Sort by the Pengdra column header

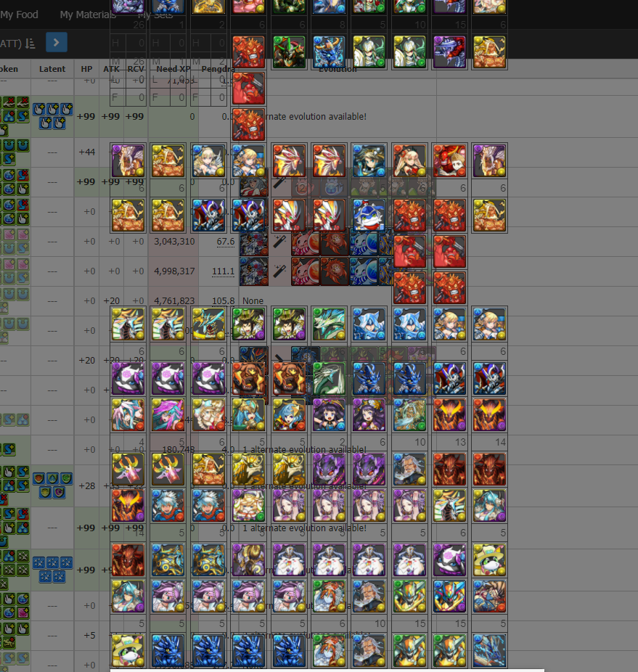pyautogui.click(x=217, y=69)
